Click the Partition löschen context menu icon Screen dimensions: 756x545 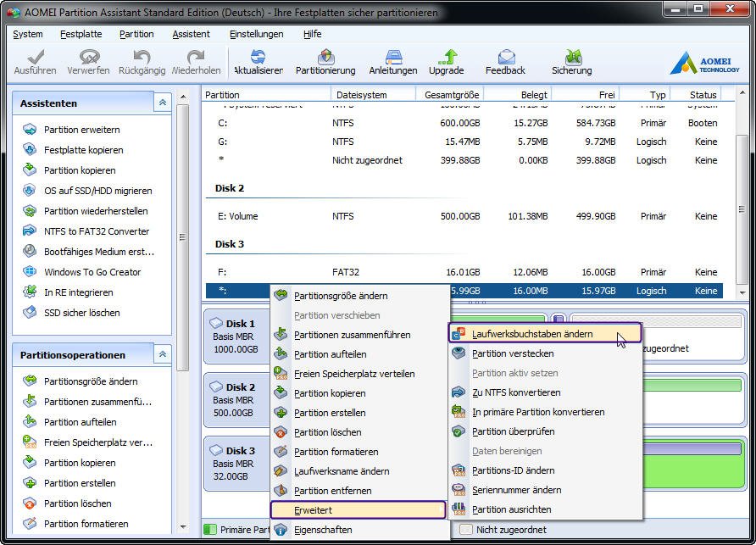(281, 432)
